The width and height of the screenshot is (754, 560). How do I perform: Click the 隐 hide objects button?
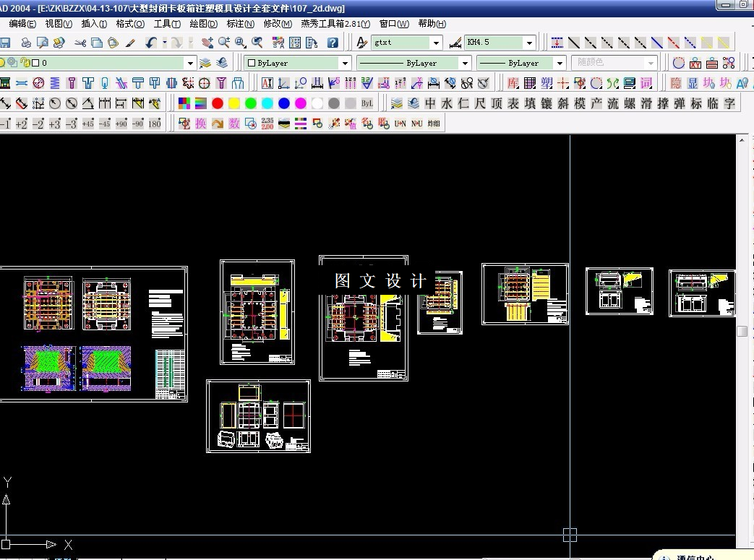point(676,83)
